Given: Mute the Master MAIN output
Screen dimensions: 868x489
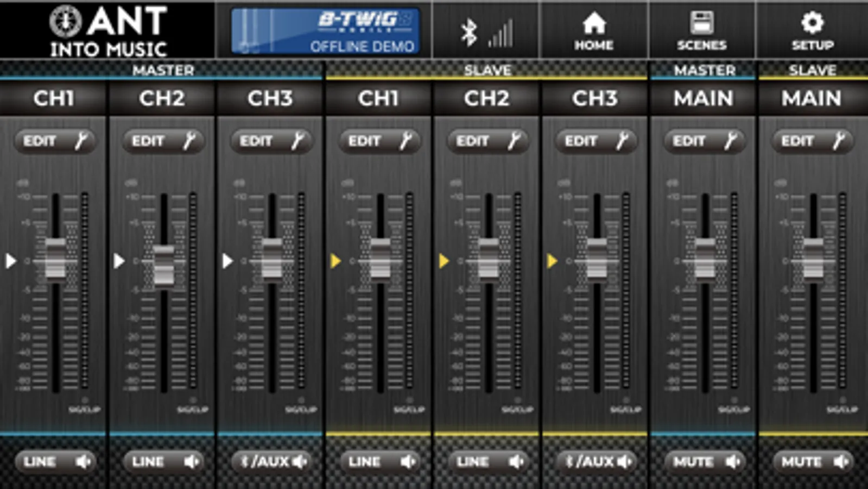Looking at the screenshot, I should 705,462.
